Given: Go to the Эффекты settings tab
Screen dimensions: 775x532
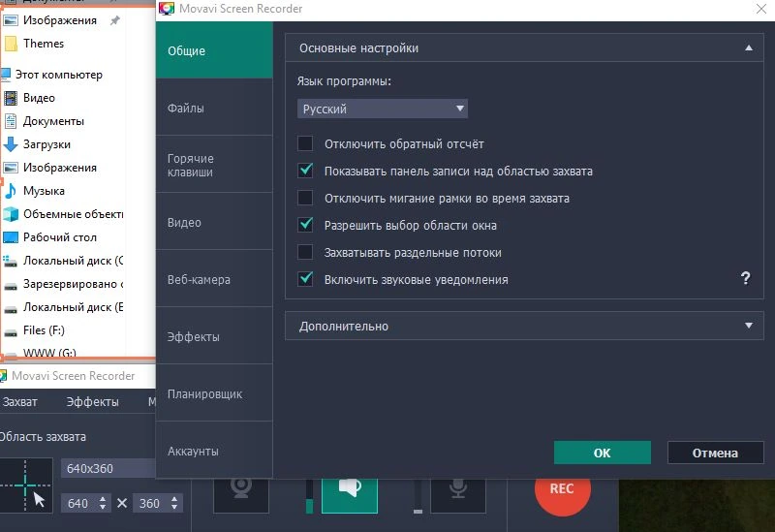Looking at the screenshot, I should click(x=214, y=336).
